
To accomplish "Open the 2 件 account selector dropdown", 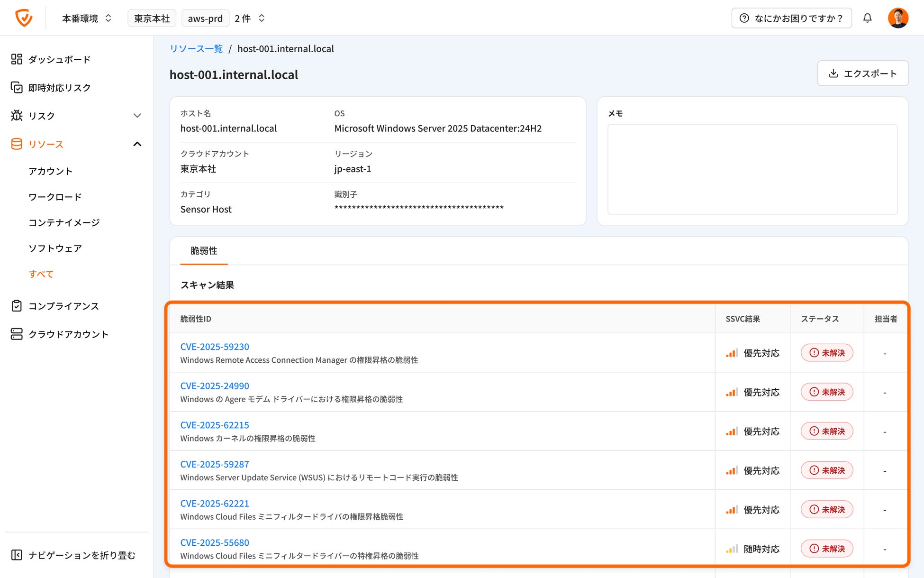I will click(x=250, y=18).
